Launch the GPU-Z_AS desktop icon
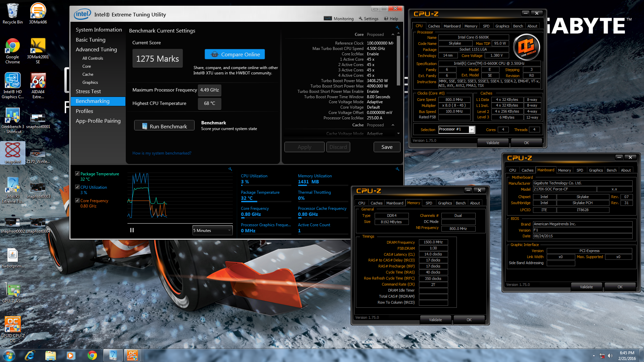644x362 pixels. pos(13,292)
